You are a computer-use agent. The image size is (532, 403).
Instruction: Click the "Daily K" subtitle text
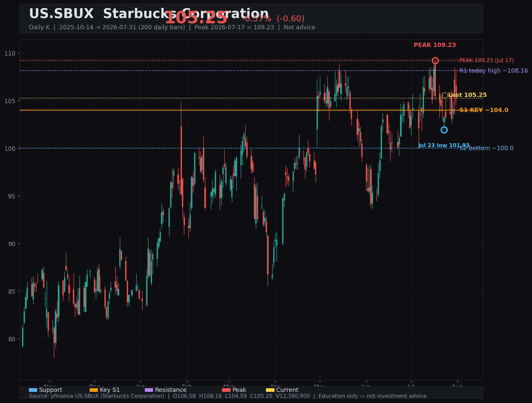tap(39, 27)
